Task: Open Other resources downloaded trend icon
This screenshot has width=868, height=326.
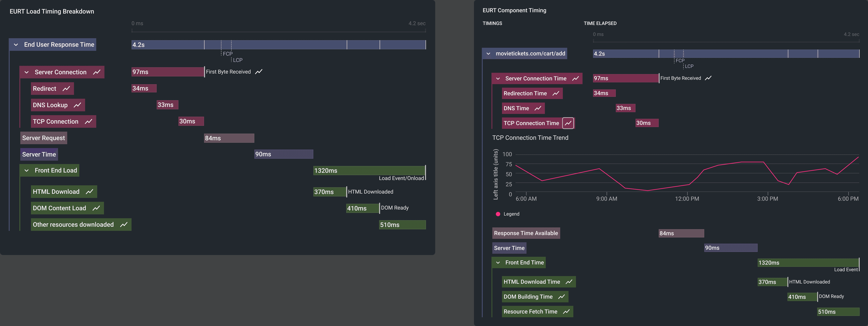Action: coord(124,225)
